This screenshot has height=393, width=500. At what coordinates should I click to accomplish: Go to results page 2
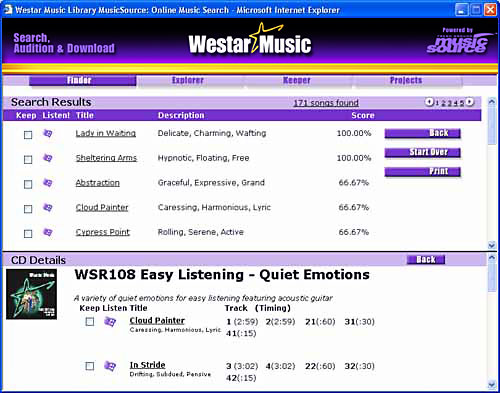(x=444, y=103)
